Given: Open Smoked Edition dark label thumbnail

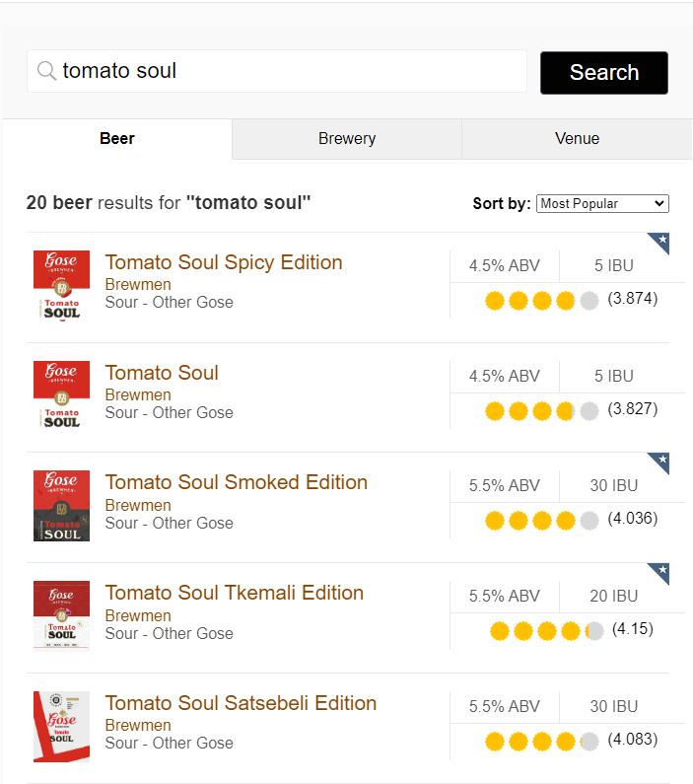Looking at the screenshot, I should click(61, 506).
